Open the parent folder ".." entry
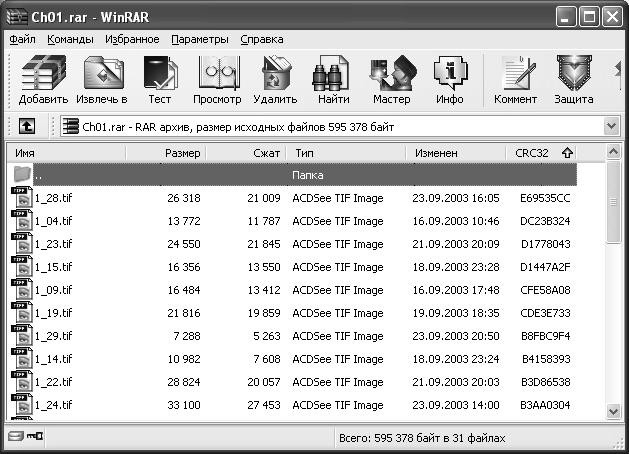Viewport: 629px width, 454px height. [38, 175]
